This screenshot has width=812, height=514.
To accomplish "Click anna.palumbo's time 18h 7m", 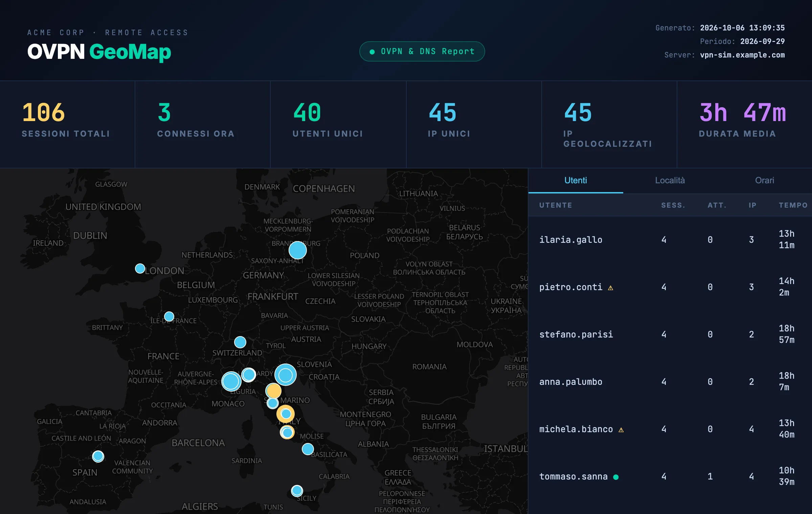I will [787, 381].
